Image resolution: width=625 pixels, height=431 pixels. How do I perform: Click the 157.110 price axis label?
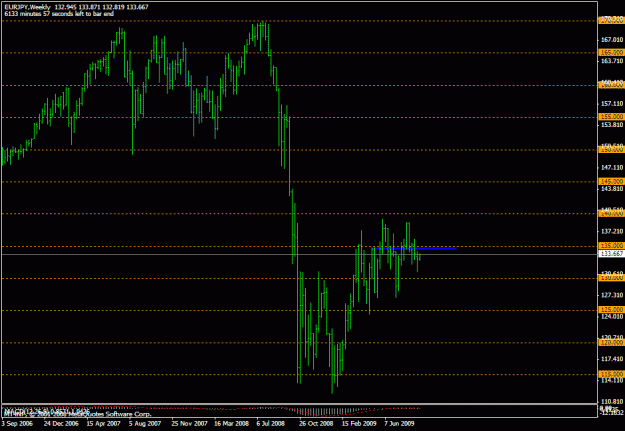pyautogui.click(x=611, y=104)
